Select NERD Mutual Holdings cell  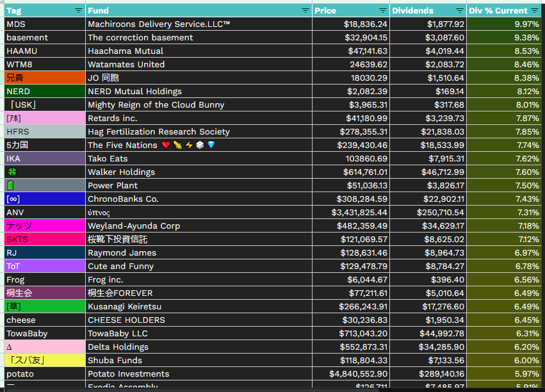[x=199, y=92]
